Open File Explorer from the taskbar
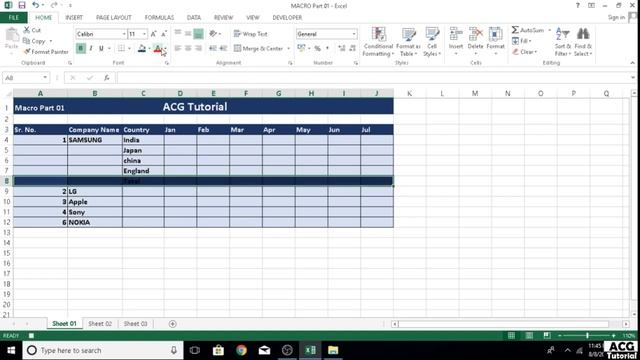 point(333,350)
